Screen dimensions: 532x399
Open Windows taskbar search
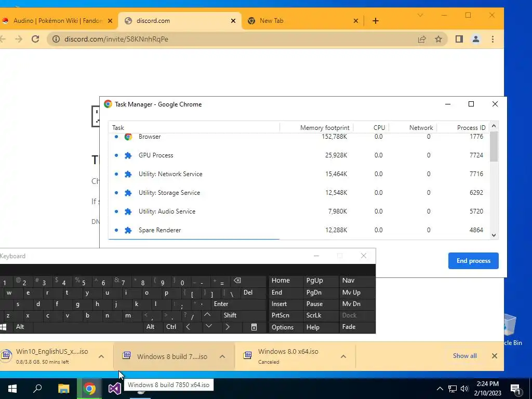pyautogui.click(x=37, y=389)
